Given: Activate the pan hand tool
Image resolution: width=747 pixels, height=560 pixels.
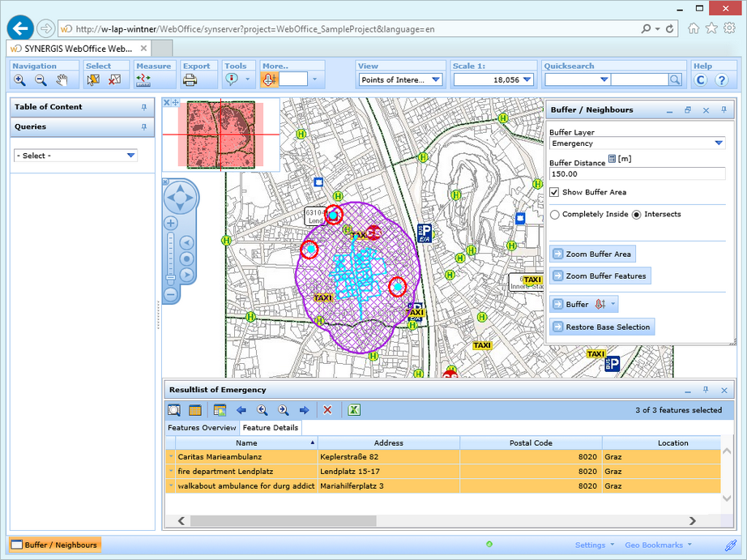Looking at the screenshot, I should (x=62, y=79).
